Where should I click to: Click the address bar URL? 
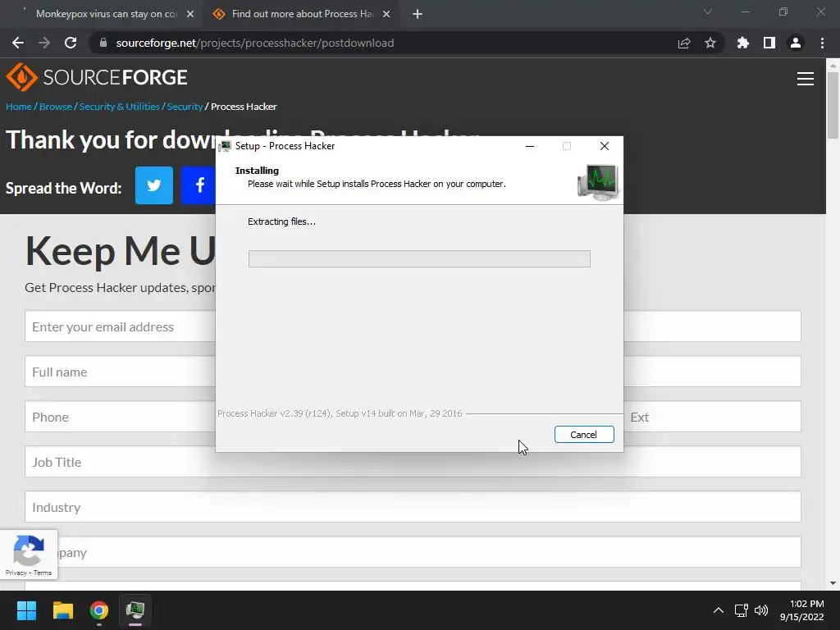(255, 43)
